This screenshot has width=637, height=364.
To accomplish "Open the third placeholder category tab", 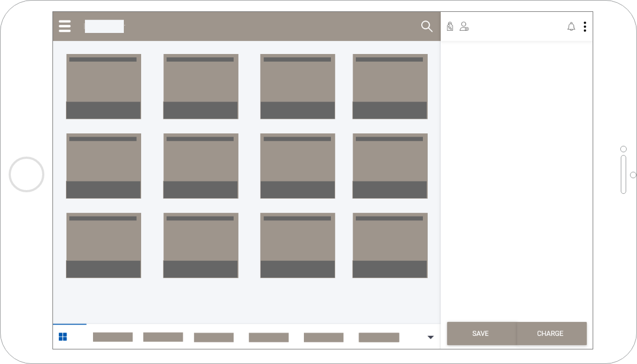I will point(214,338).
